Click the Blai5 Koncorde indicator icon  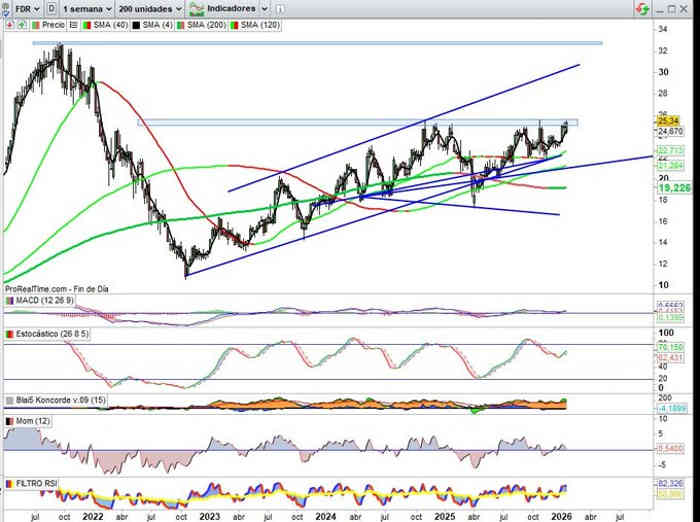coord(10,400)
